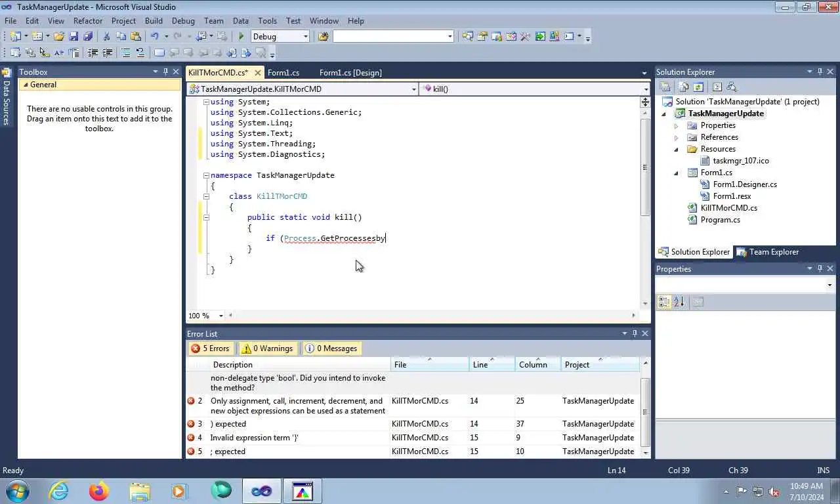Expand the Properties node in Solution Explorer

(x=676, y=125)
